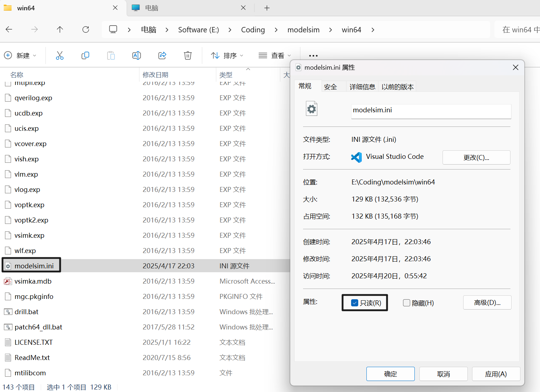Viewport: 540px width, 392px height.
Task: Click the Copy icon in toolbar
Action: coord(85,55)
